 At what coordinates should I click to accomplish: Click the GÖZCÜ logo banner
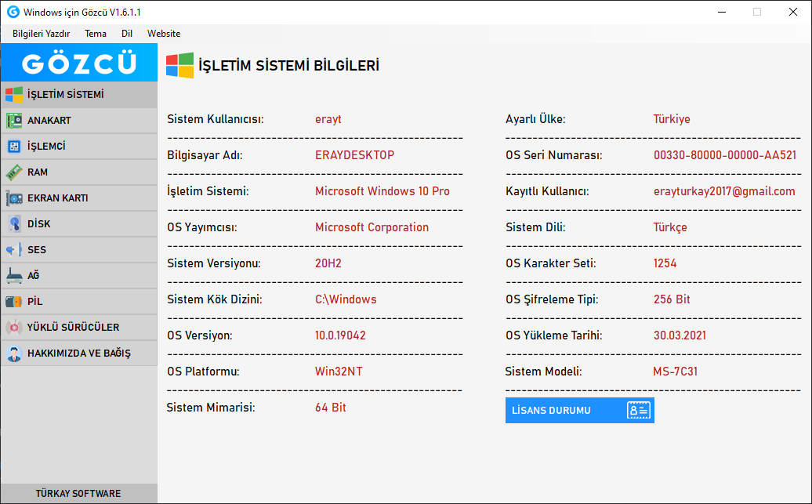[x=79, y=63]
